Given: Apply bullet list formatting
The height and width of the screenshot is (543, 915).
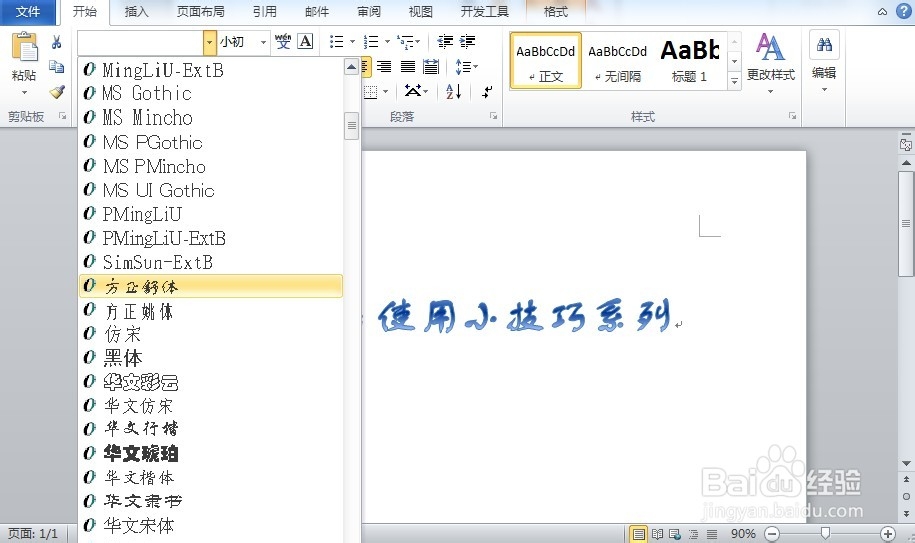Looking at the screenshot, I should point(337,41).
